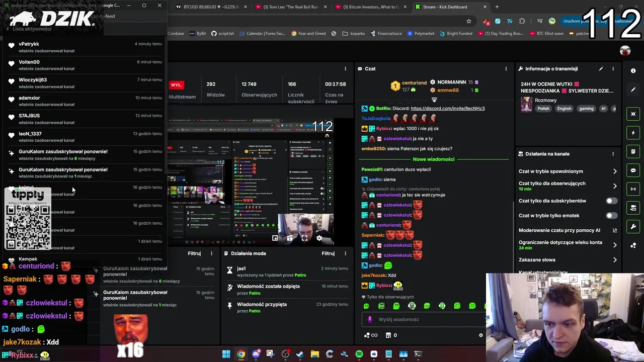The height and width of the screenshot is (362, 644).
Task: Open Filtruj in the activity feed panel
Action: click(194, 253)
